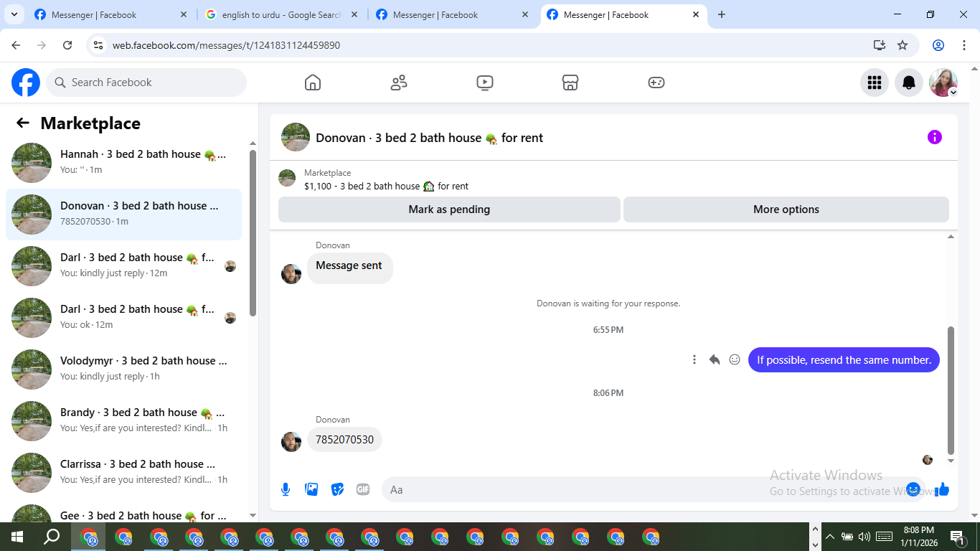
Task: Open Windows taskbar search
Action: [x=52, y=537]
